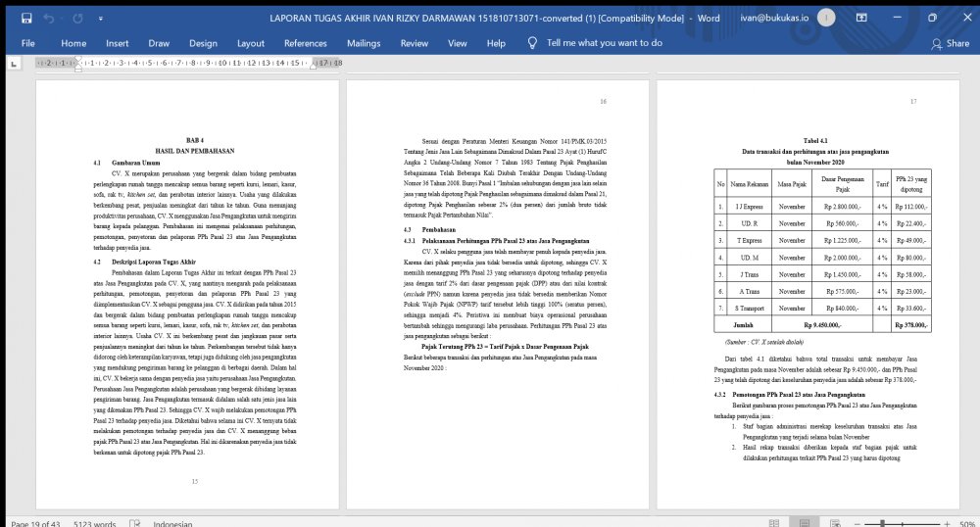Click the proofing check icon in status bar
This screenshot has width=980, height=527.
[x=135, y=523]
